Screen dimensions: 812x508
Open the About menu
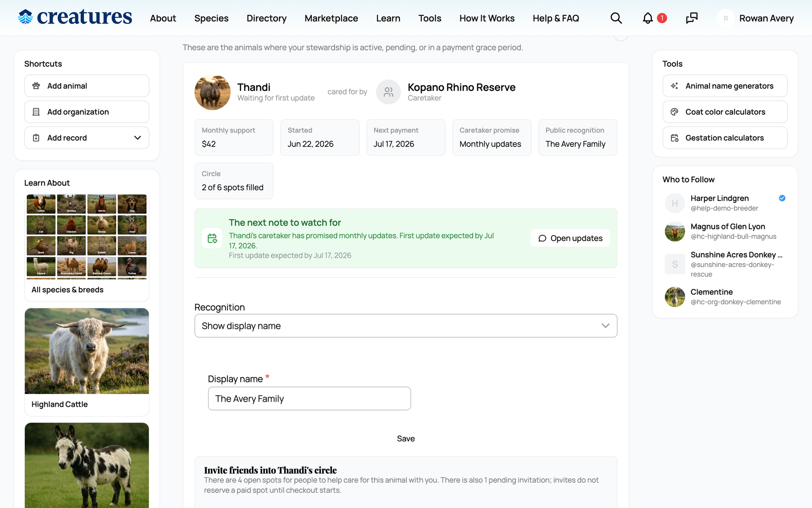(163, 18)
